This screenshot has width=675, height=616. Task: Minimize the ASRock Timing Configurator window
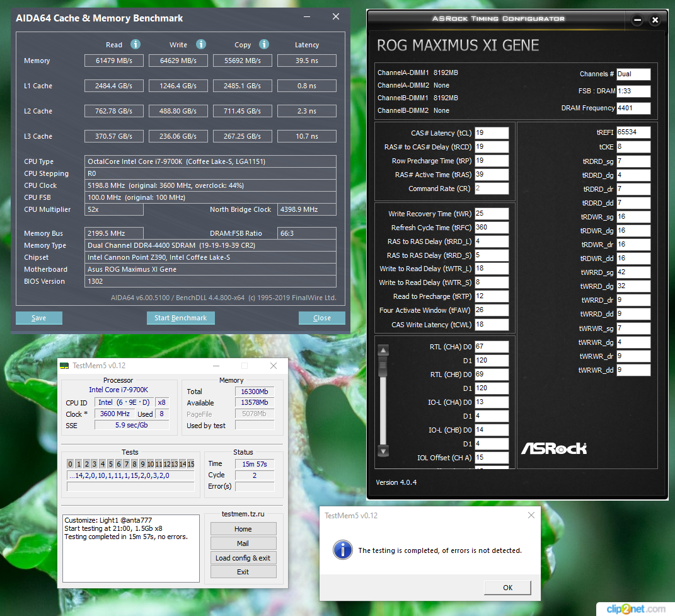637,20
